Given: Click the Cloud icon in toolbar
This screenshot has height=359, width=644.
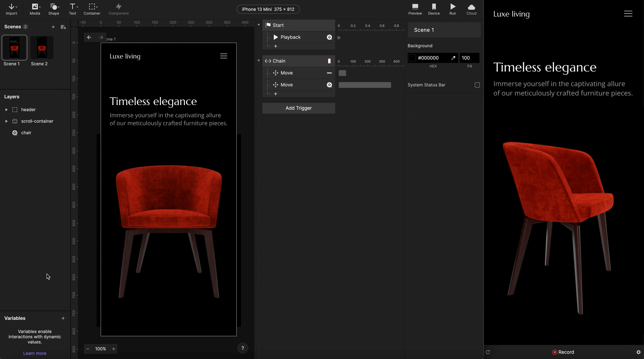Looking at the screenshot, I should (x=471, y=7).
